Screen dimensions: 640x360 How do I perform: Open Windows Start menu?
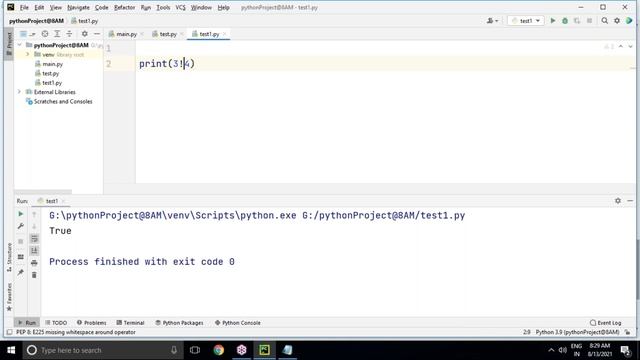coord(11,350)
